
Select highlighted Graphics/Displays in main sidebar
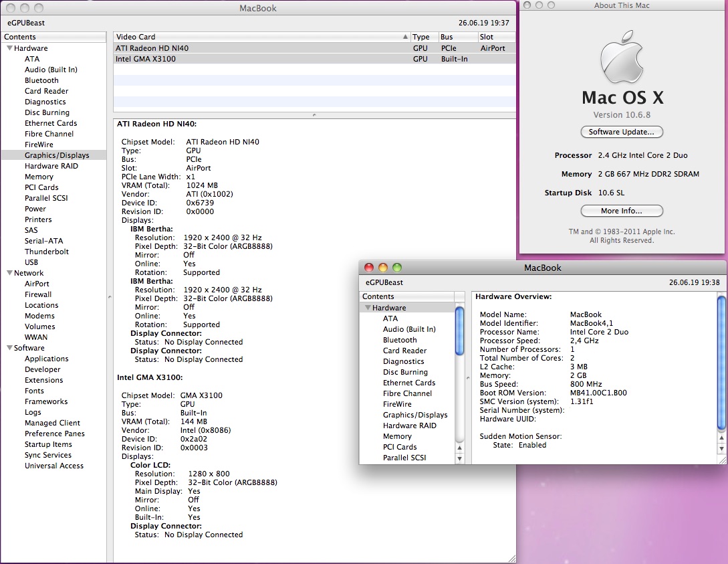pyautogui.click(x=53, y=155)
